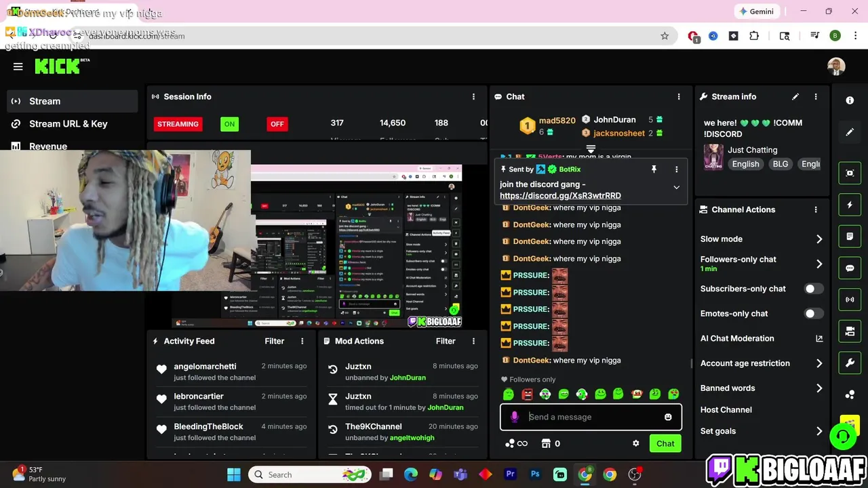The image size is (868, 488).
Task: Open the hamburger menu beside the Kick logo
Action: 18,66
